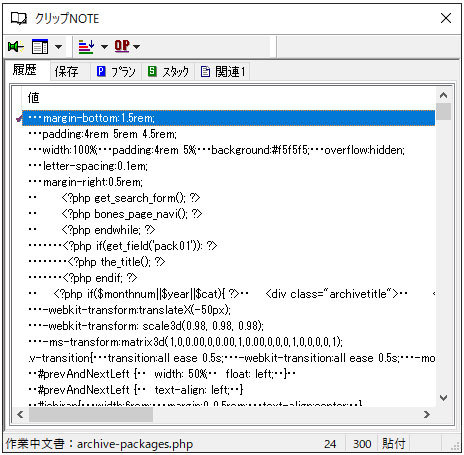Open the OP dropdown arrow
This screenshot has height=455, width=464.
[x=136, y=47]
